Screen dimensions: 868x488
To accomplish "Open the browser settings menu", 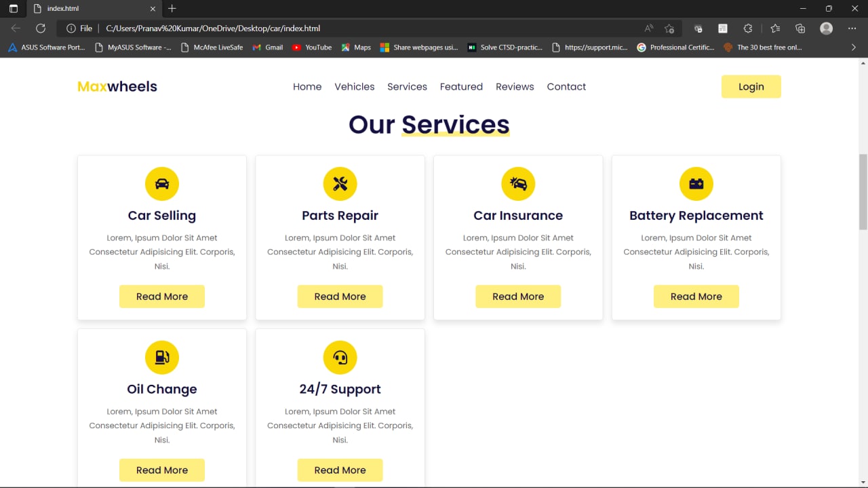I will pyautogui.click(x=852, y=28).
